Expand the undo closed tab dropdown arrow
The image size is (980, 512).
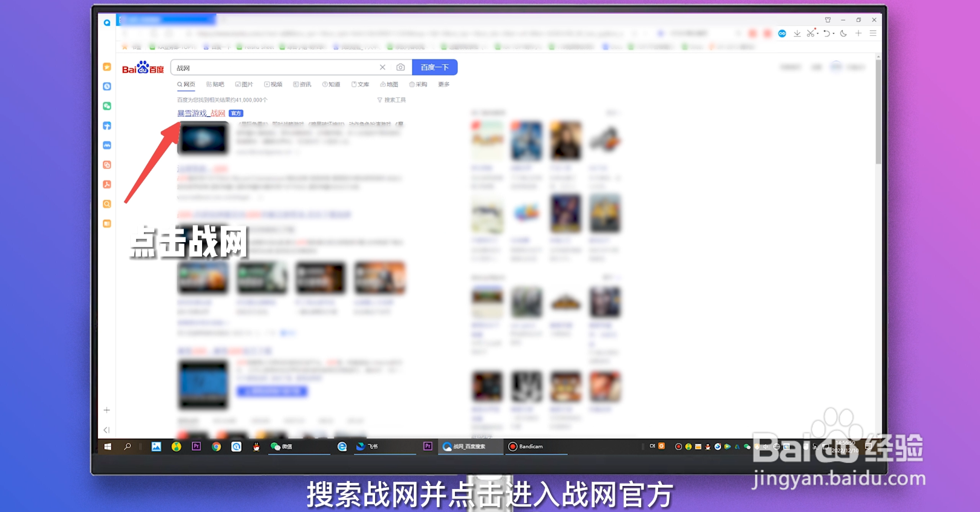pyautogui.click(x=834, y=34)
